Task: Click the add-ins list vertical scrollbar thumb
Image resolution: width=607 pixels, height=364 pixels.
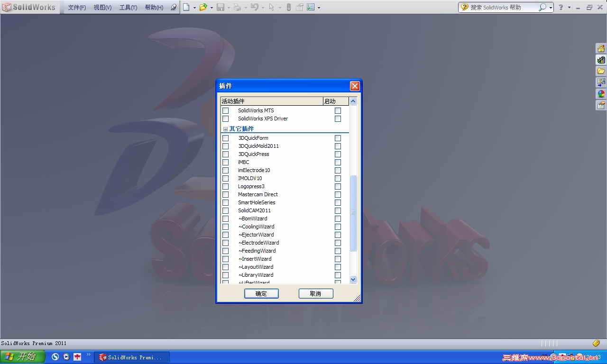Action: (353, 213)
